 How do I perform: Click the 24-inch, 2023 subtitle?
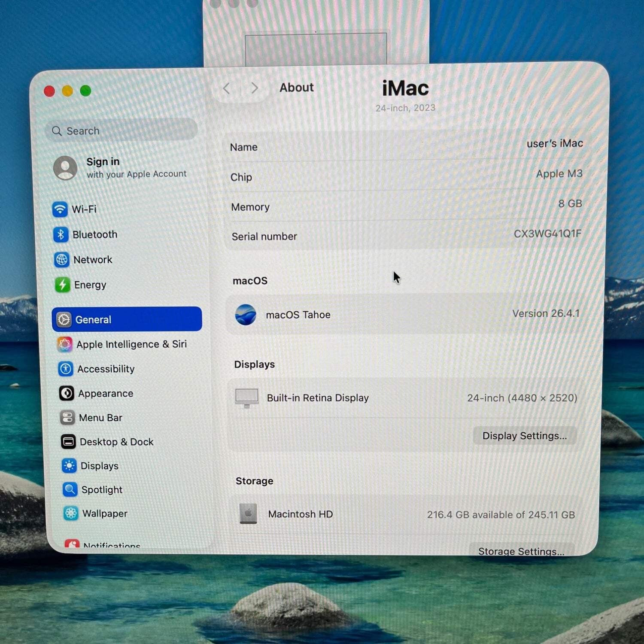coord(406,108)
